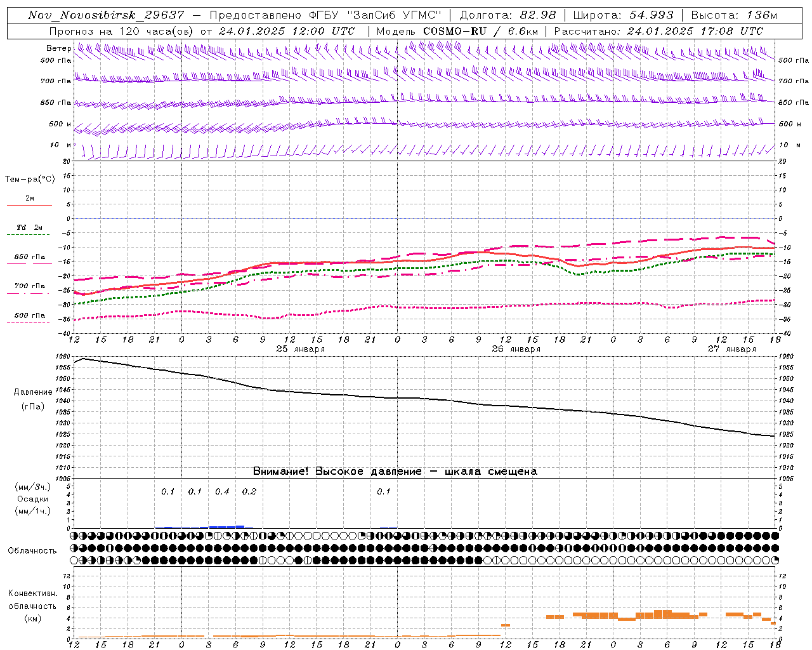
Task: Click the Тем-ра(°C) axis title
Action: (x=30, y=180)
